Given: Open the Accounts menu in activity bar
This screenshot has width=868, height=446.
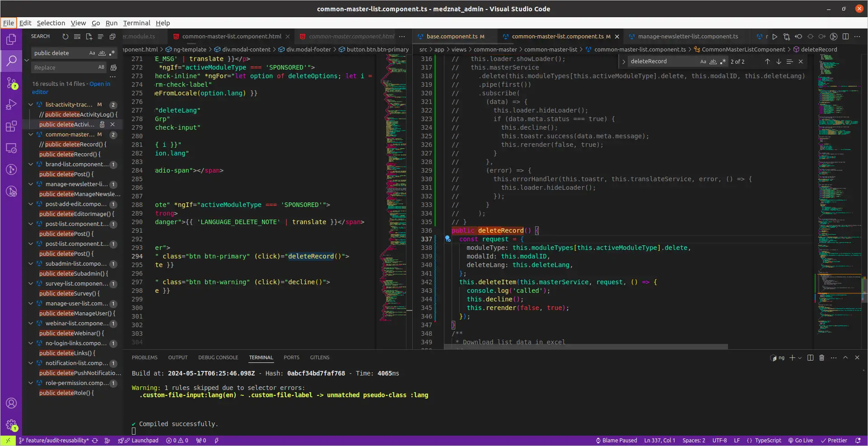Looking at the screenshot, I should pos(11,403).
